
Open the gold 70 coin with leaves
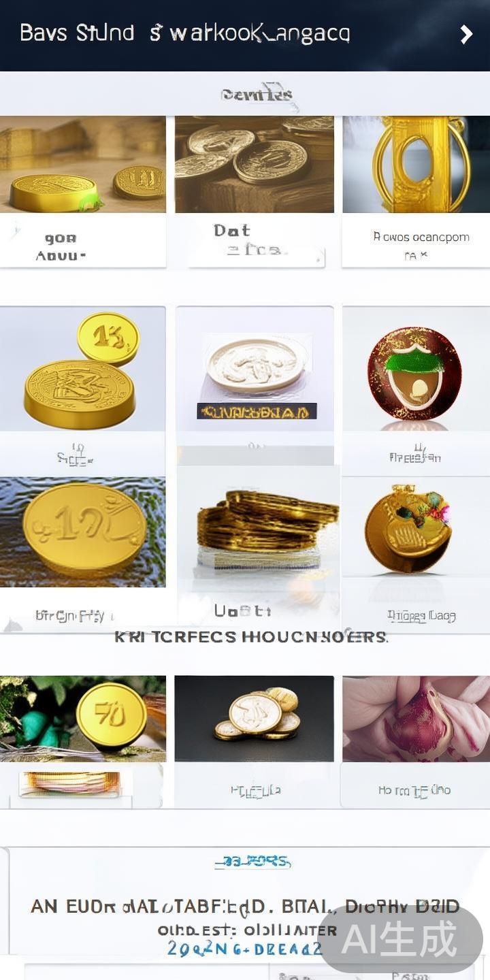click(82, 719)
